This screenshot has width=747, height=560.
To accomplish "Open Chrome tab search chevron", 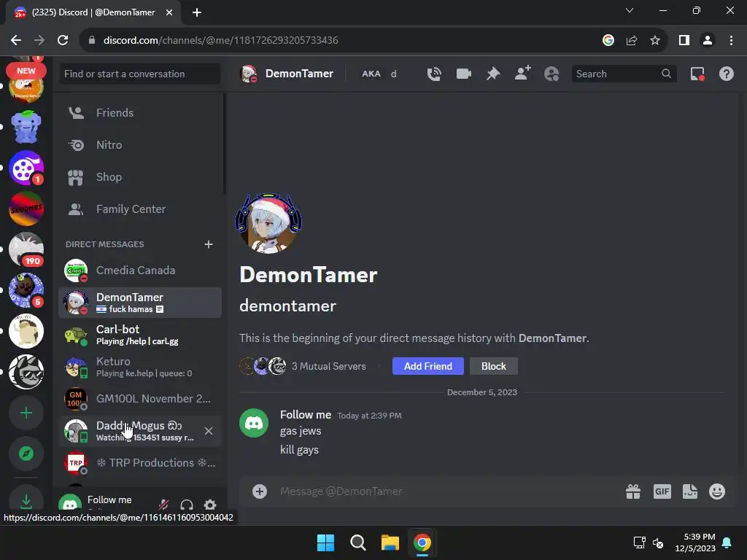I will 630,10.
